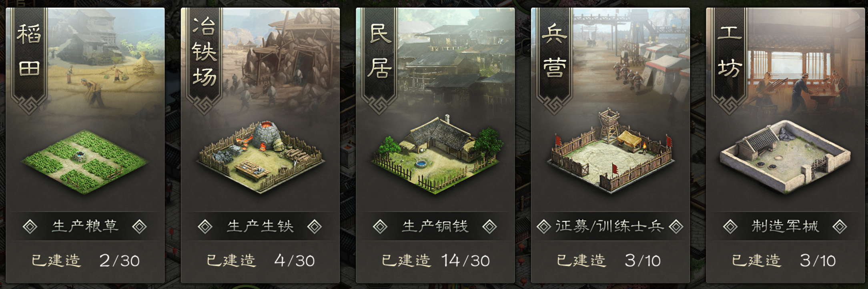The image size is (868, 289).
Task: Select the iron smelting furnace building icon
Action: click(260, 157)
